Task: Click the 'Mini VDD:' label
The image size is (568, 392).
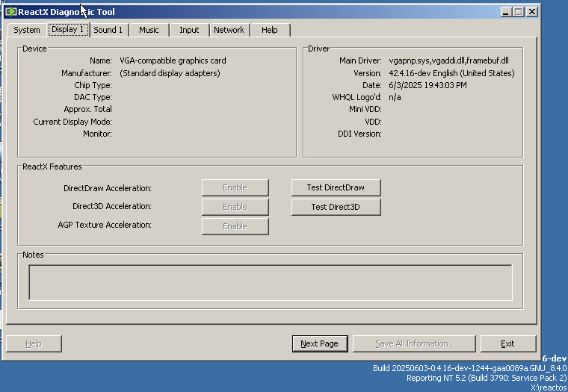Action: pyautogui.click(x=365, y=109)
